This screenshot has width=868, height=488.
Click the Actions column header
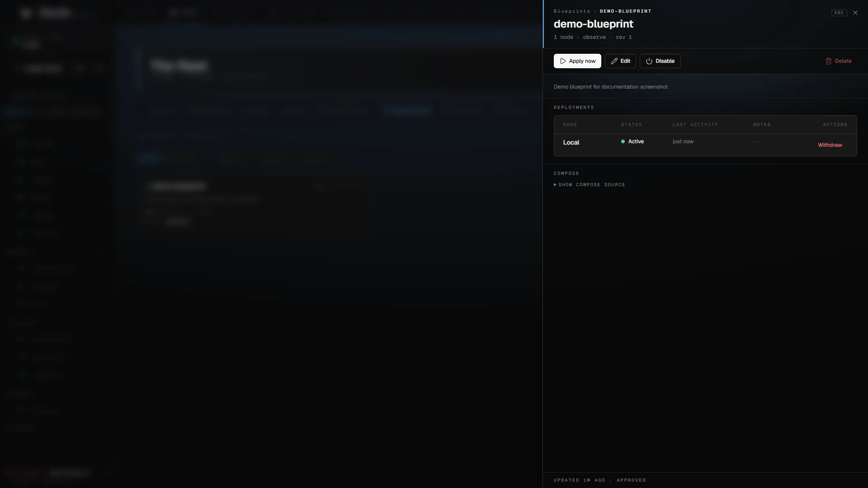(x=835, y=125)
